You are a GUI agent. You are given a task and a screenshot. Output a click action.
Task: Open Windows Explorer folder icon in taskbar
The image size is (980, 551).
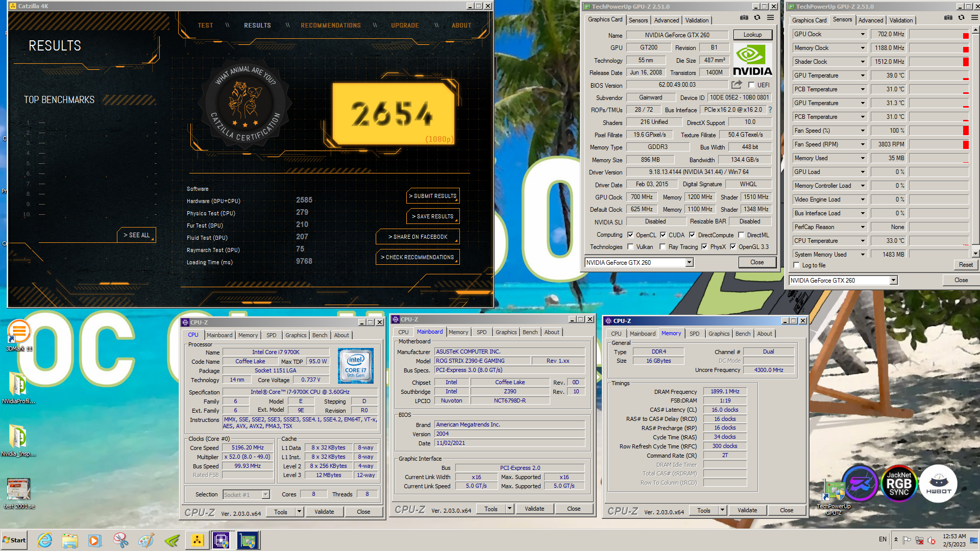(70, 540)
